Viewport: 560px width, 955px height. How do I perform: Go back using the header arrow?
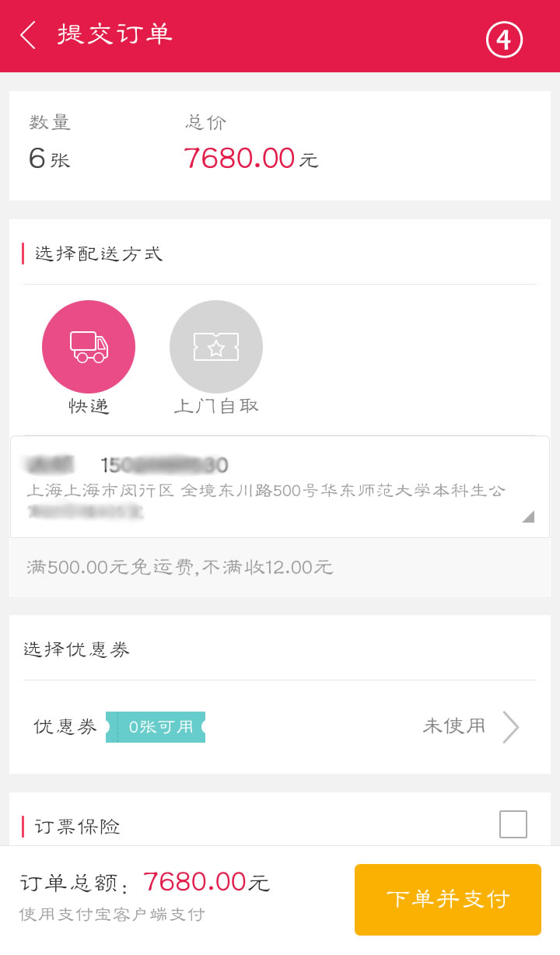tap(28, 36)
